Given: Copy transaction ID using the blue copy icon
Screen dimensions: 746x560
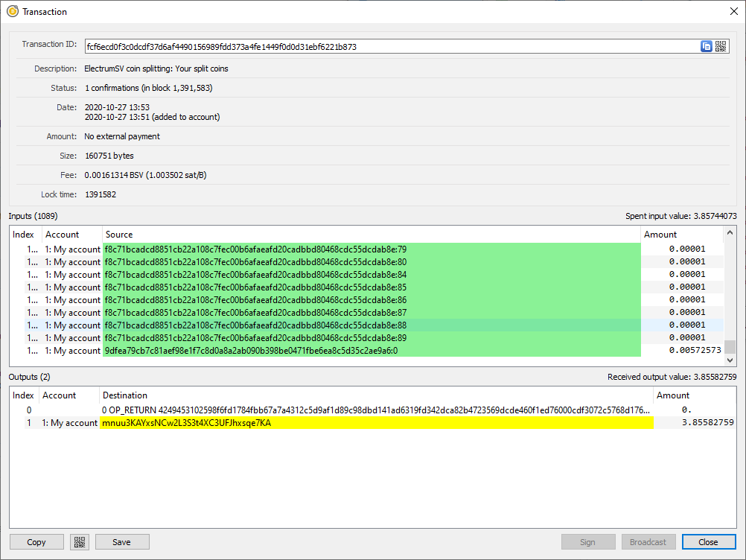Looking at the screenshot, I should click(x=705, y=45).
